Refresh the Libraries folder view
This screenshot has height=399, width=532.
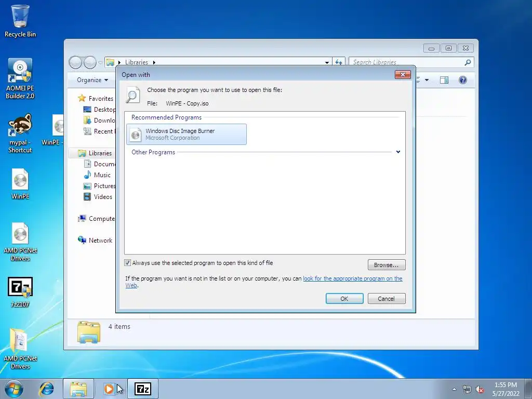pyautogui.click(x=339, y=62)
